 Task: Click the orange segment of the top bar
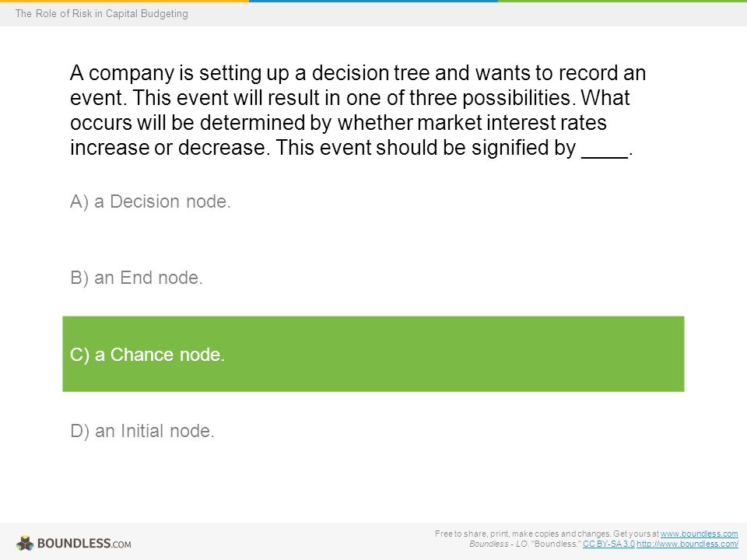[x=124, y=1]
